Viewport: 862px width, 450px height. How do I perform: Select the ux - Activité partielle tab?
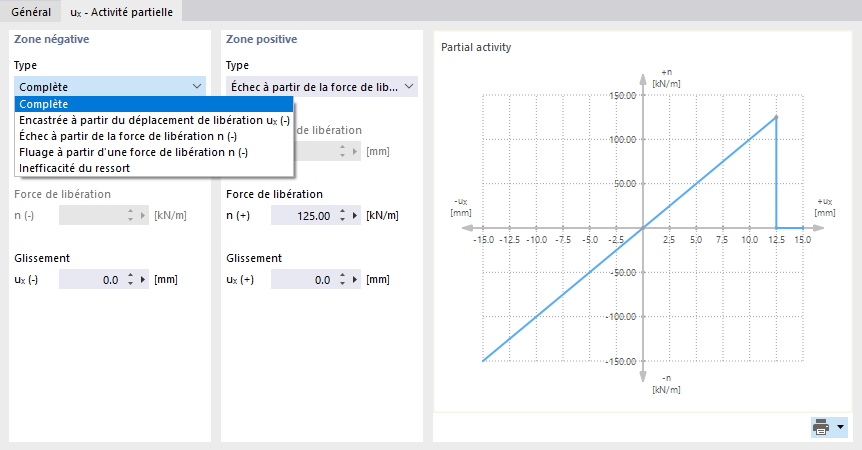click(x=121, y=12)
